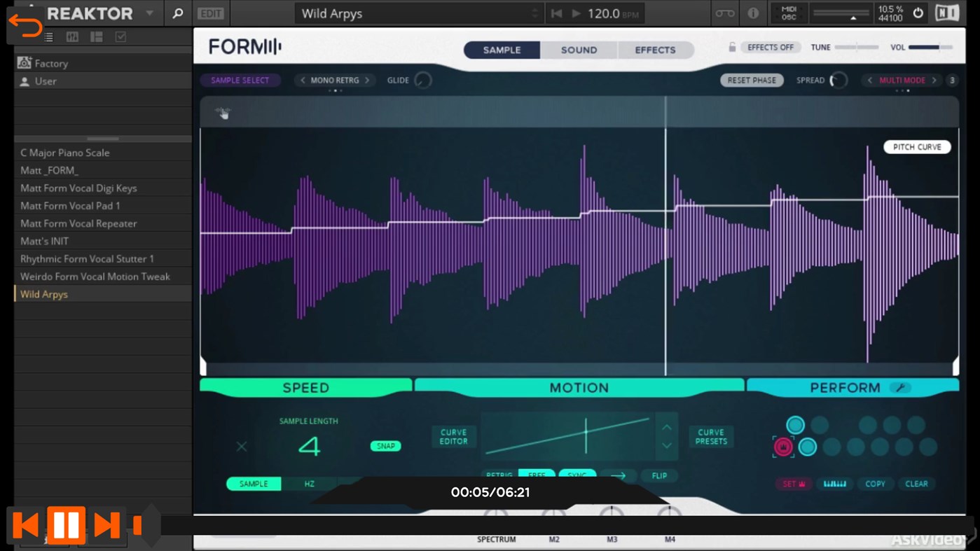Click the transport play icon
This screenshot has width=980, height=551.
(576, 13)
